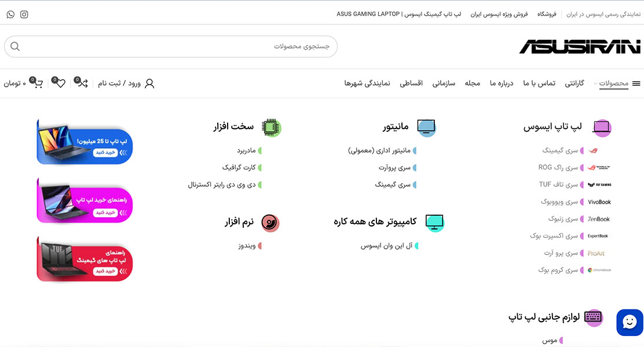The height and width of the screenshot is (347, 644).
Task: Click the green chip hardware icon
Action: tap(271, 128)
